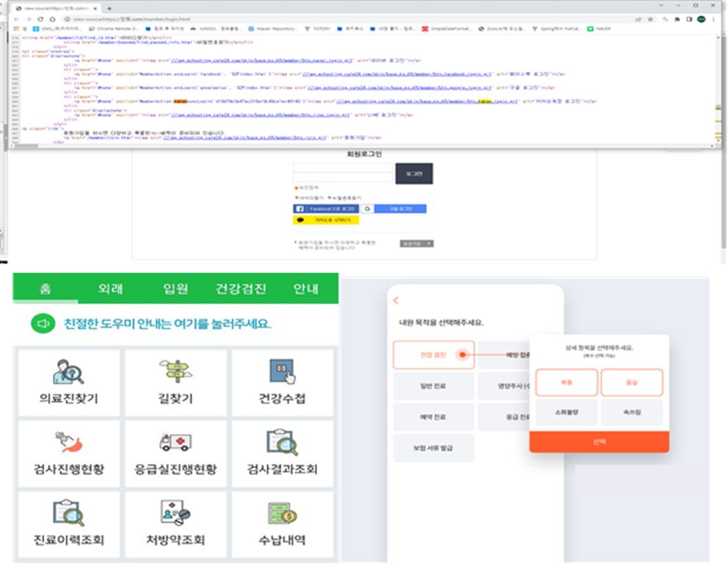Click the Kakao speech bubble icon
Viewport: 728px width, 564px height.
click(300, 220)
